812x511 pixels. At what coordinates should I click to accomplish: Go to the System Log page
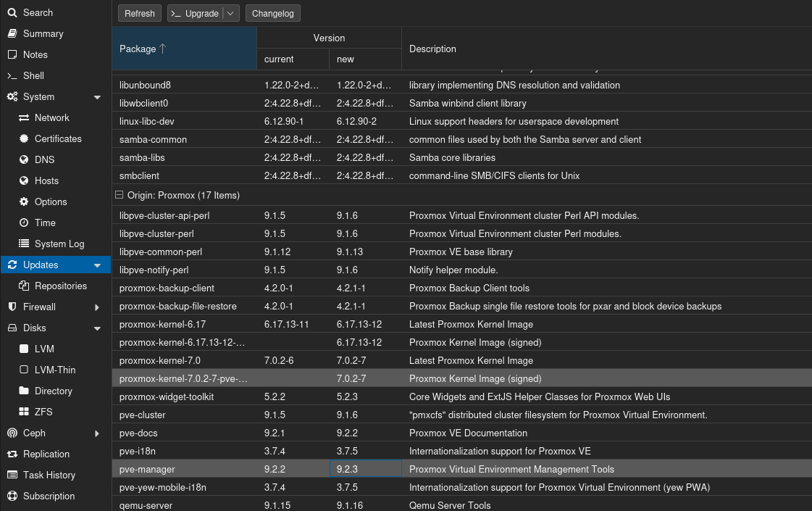pos(59,244)
